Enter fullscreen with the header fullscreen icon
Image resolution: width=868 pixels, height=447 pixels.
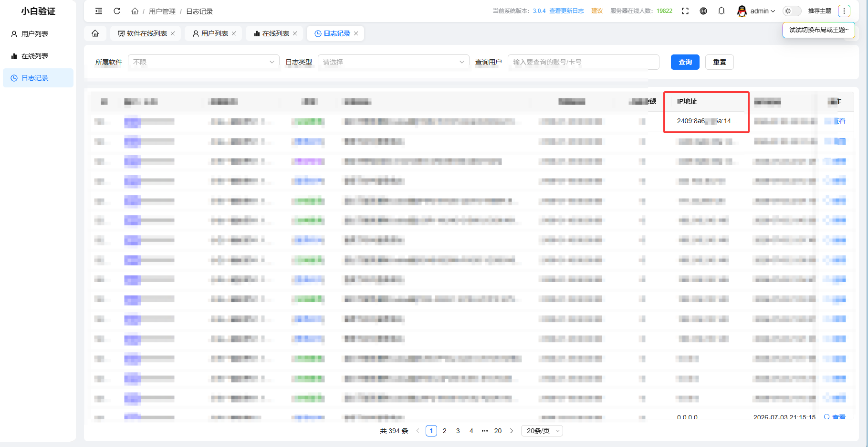click(x=685, y=11)
